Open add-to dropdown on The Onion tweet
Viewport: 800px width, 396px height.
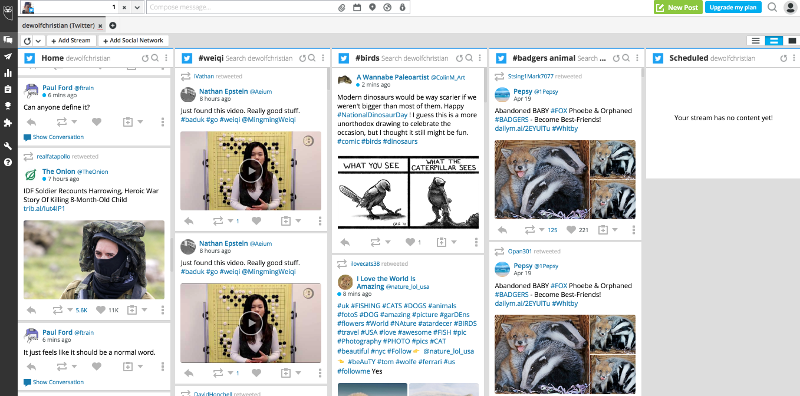pyautogui.click(x=145, y=310)
